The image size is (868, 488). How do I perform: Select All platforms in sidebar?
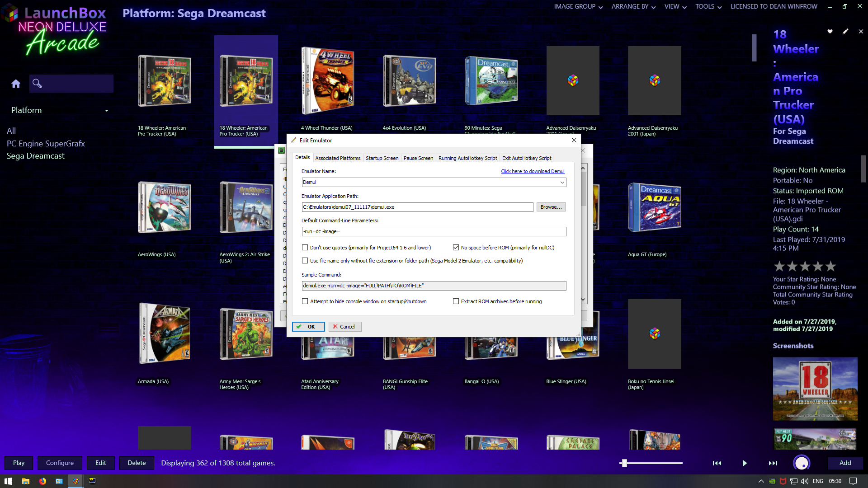(x=11, y=131)
